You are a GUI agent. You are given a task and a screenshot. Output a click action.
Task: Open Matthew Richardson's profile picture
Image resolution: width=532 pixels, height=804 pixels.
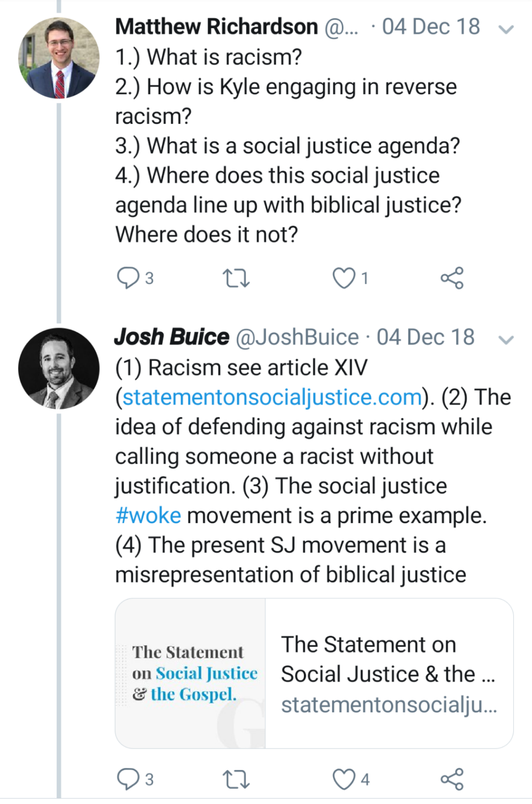click(59, 58)
